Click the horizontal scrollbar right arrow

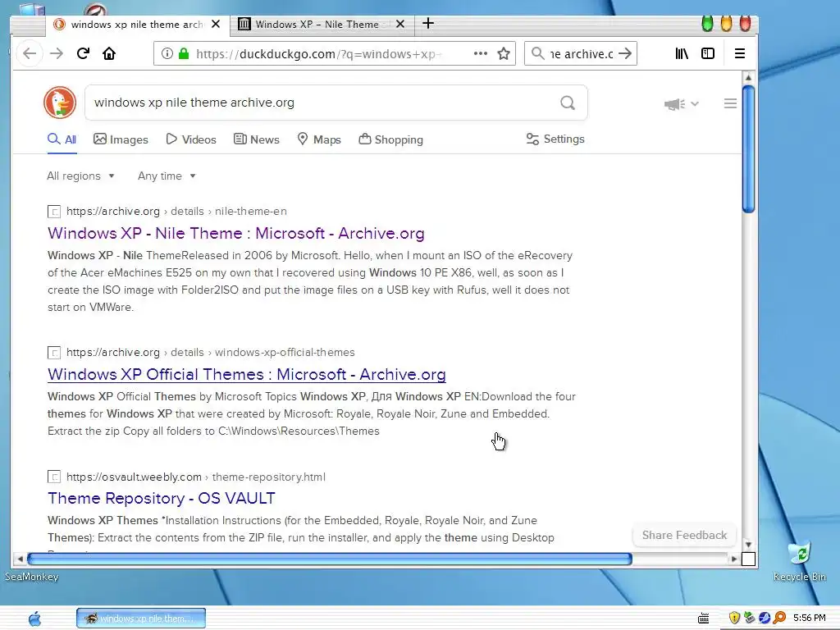[734, 559]
